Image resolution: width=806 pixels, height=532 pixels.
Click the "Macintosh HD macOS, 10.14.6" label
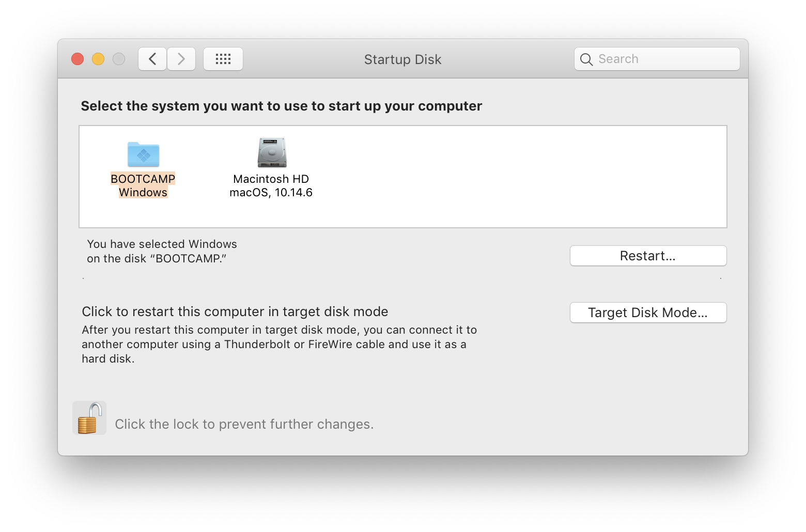[x=271, y=185]
